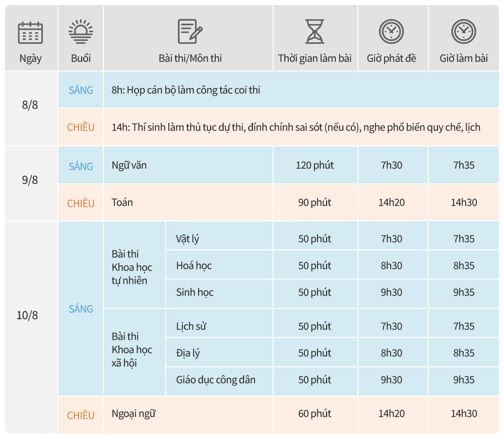This screenshot has width=504, height=437.
Task: Click the 8h cán bộ coi thi meeting row
Action: point(186,90)
